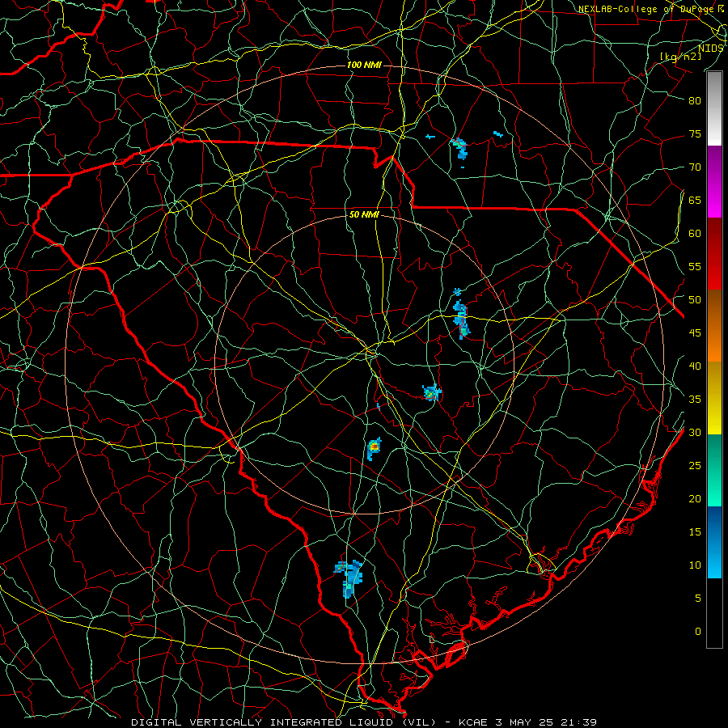Click the legend value 40
728x728 pixels.
tap(695, 366)
